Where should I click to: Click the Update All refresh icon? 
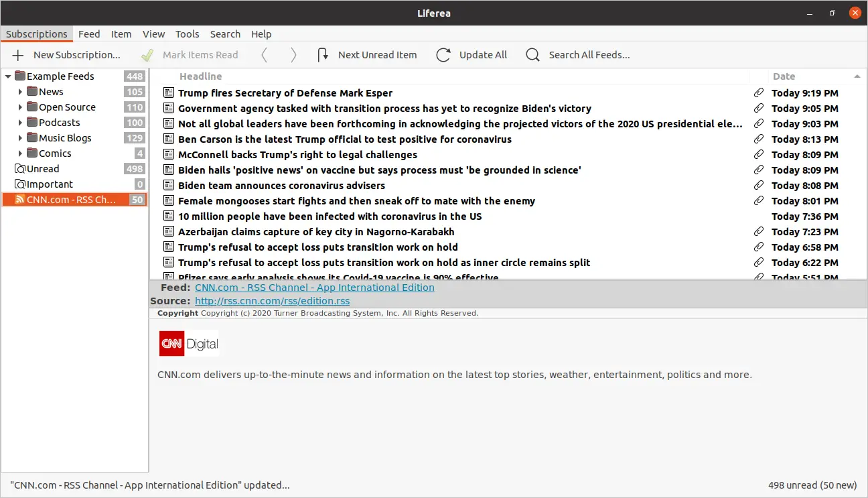(x=443, y=55)
